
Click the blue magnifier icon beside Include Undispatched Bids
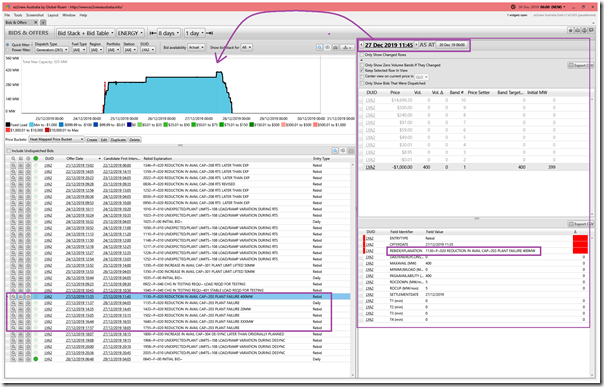[335, 151]
